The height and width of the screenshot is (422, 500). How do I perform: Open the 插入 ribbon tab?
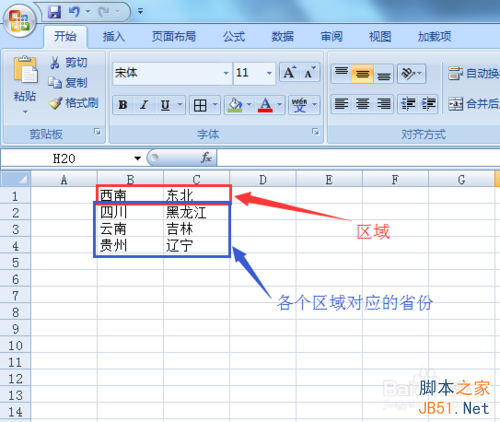coord(114,36)
